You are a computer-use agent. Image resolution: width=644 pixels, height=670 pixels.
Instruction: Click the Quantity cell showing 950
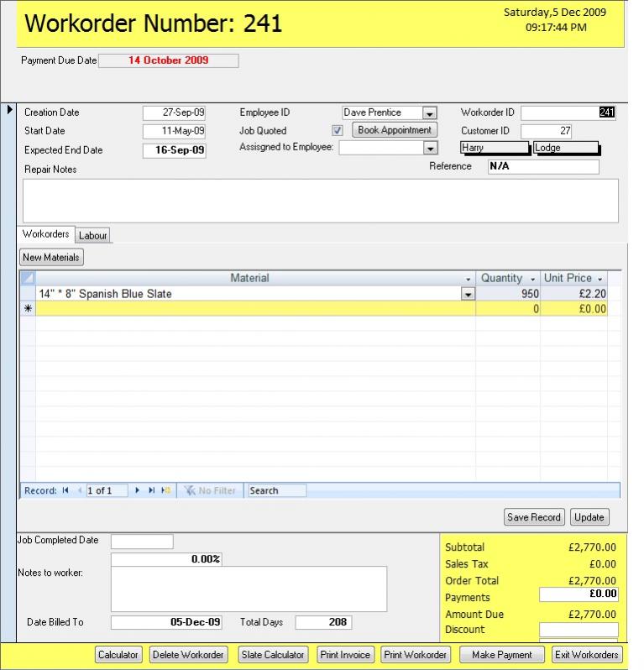(508, 294)
